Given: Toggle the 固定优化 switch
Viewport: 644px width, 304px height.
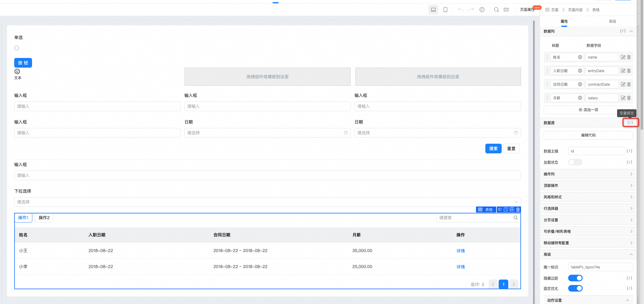Looking at the screenshot, I should point(575,288).
